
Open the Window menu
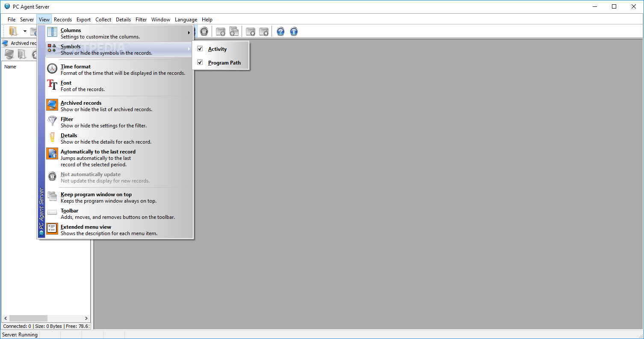tap(161, 20)
